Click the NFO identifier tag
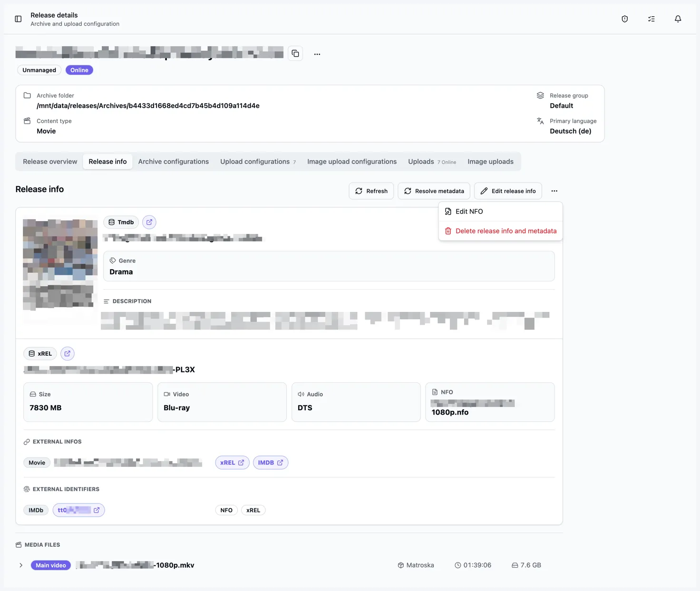Viewport: 700px width, 591px height. [x=226, y=510]
